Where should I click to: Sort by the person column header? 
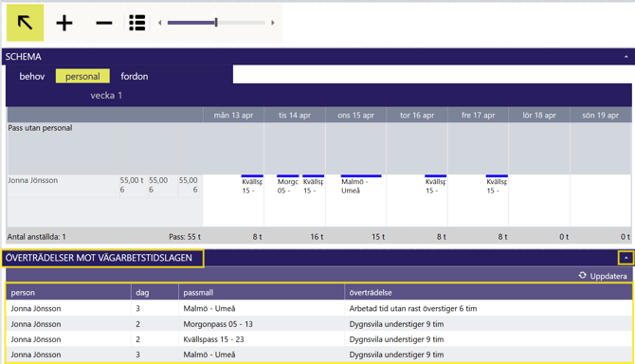pyautogui.click(x=68, y=292)
